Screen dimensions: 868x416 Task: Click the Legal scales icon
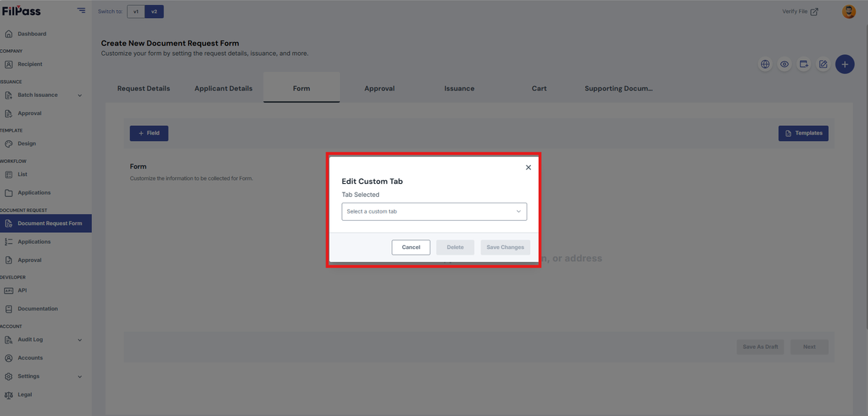coord(9,395)
